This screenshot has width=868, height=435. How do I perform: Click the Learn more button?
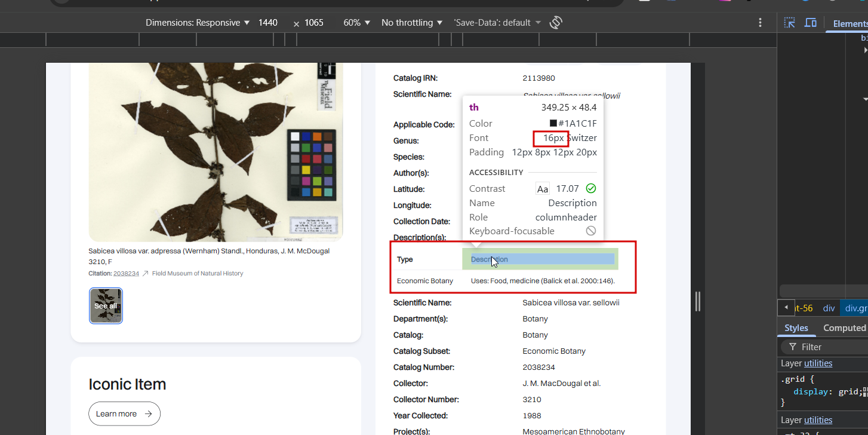124,413
